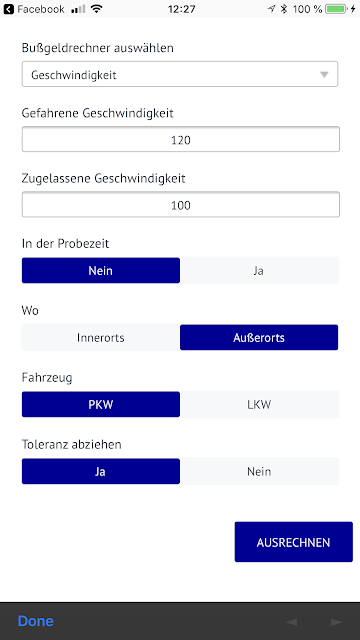
Task: Tap the back-to-Facebook arrow icon
Action: point(8,9)
